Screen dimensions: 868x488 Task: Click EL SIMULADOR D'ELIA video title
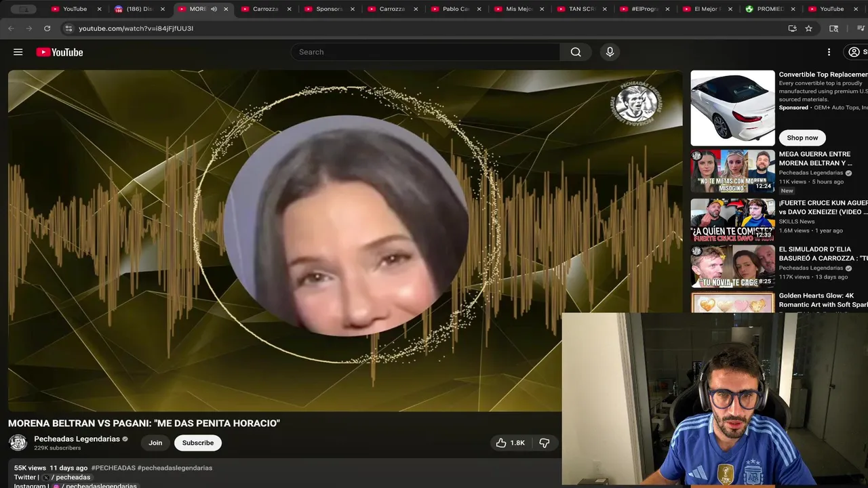pyautogui.click(x=823, y=253)
